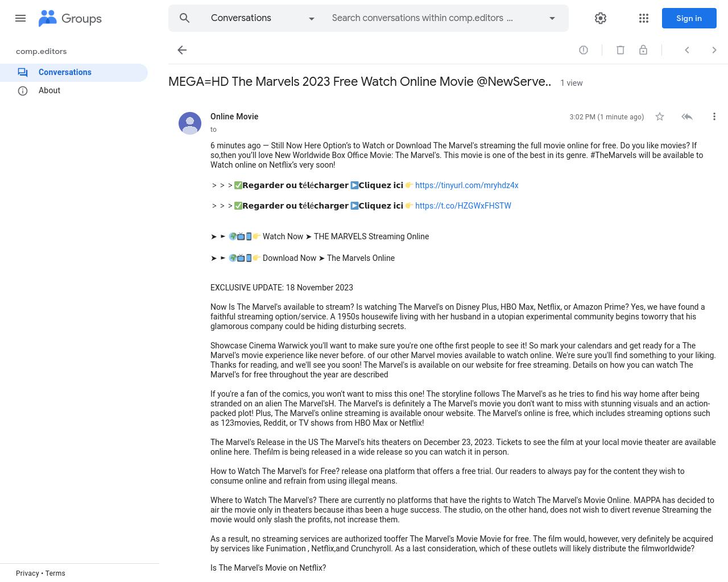Click 'EXCLUSIVE UPDATE: 18 November 2023' text

click(282, 288)
